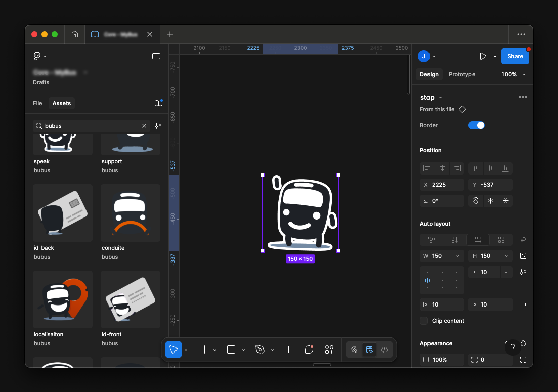
Task: Toggle individual padding icon
Action: [x=523, y=304]
